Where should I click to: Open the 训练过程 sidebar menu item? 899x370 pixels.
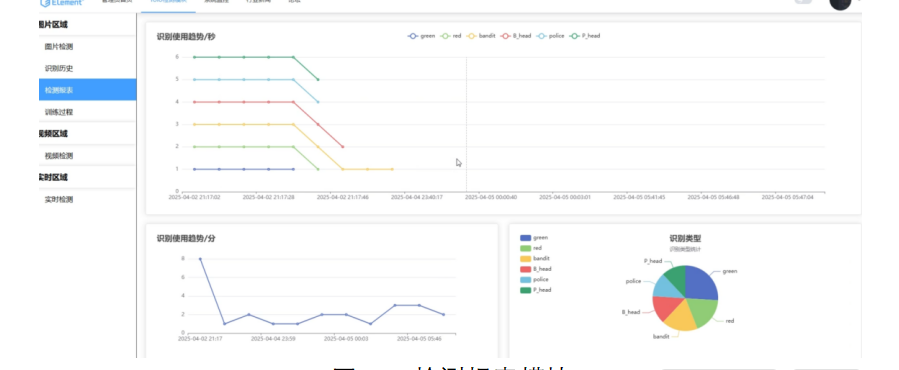[x=87, y=112]
